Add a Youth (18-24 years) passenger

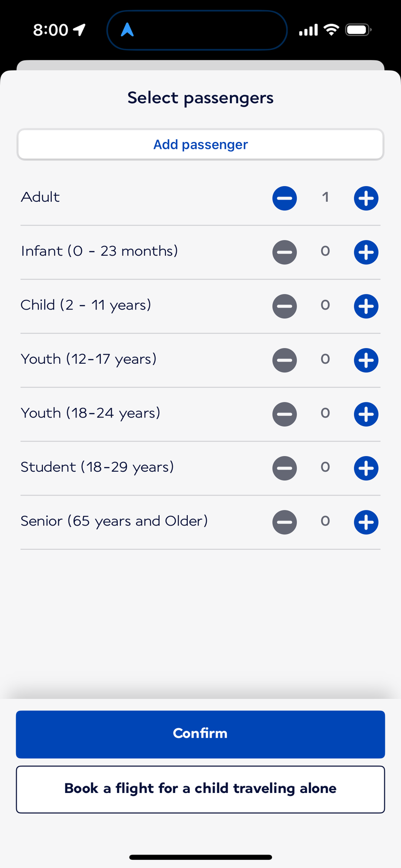pos(366,414)
